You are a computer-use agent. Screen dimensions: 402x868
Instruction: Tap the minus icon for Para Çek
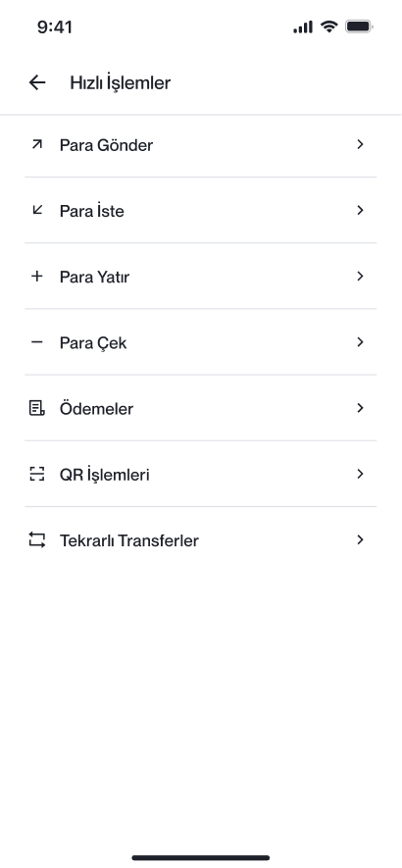click(36, 342)
